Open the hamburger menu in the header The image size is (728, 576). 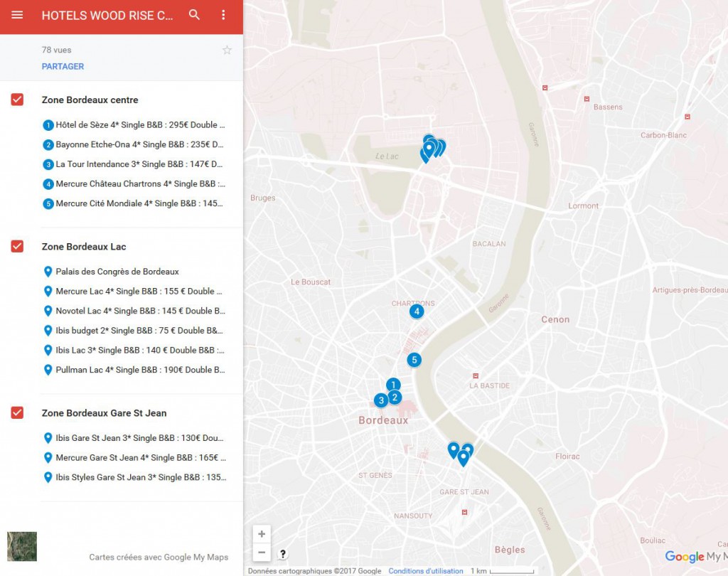[x=17, y=15]
